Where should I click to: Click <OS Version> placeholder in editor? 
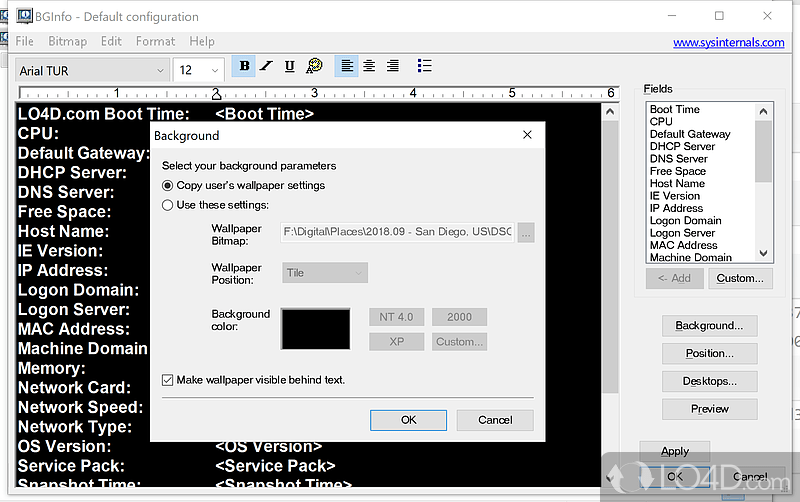click(x=268, y=446)
